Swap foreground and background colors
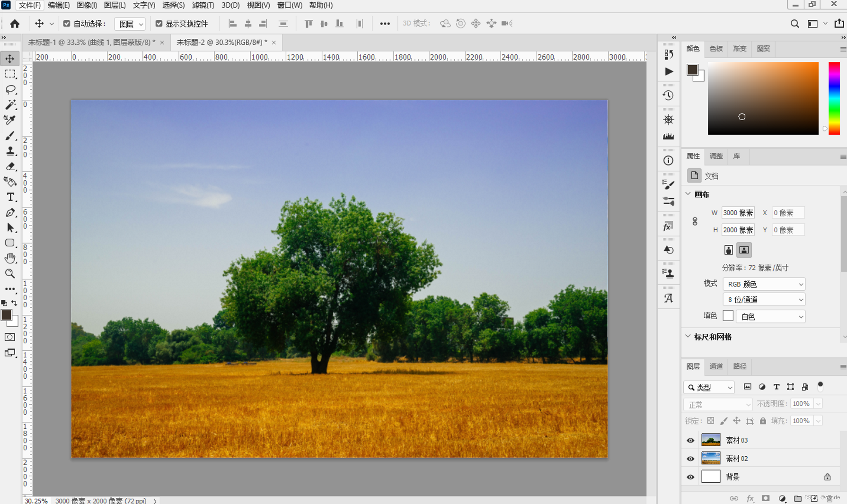Image resolution: width=847 pixels, height=504 pixels. tap(14, 303)
